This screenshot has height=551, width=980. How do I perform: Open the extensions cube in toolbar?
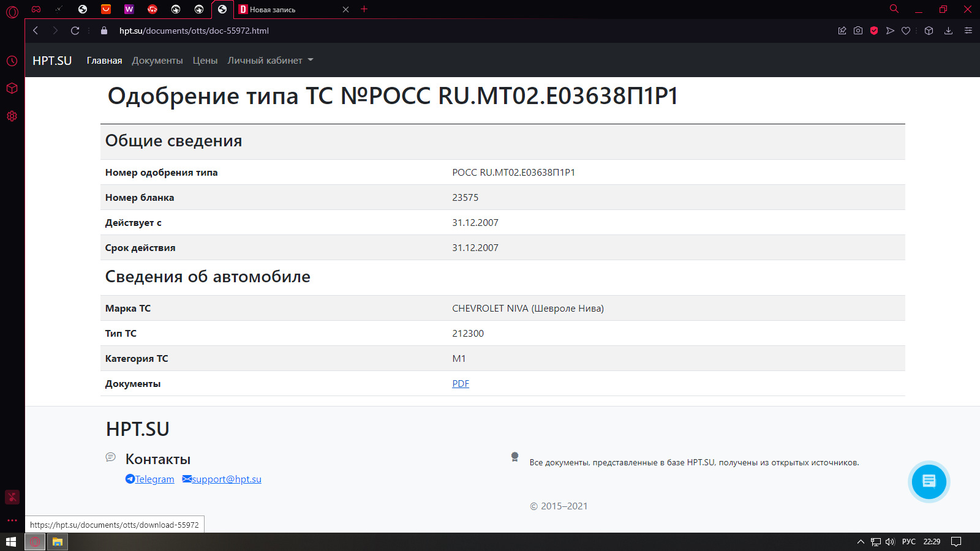(x=929, y=31)
